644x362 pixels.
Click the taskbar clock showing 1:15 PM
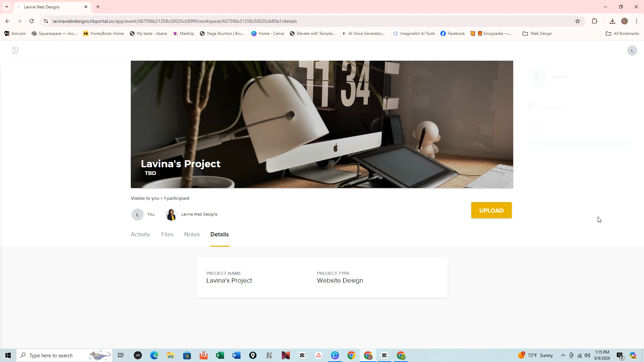click(x=602, y=355)
